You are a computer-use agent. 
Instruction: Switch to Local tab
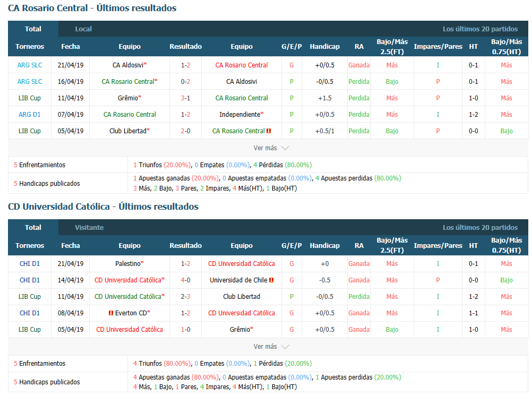(83, 29)
